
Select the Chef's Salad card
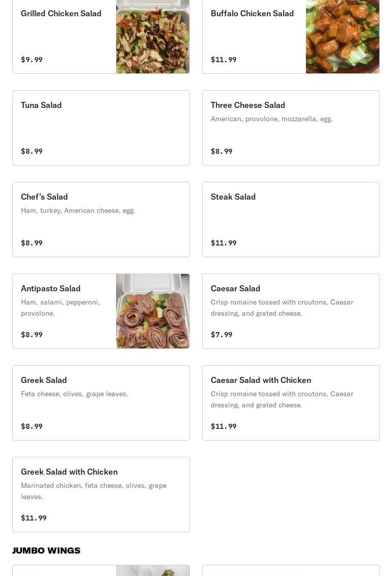101,220
